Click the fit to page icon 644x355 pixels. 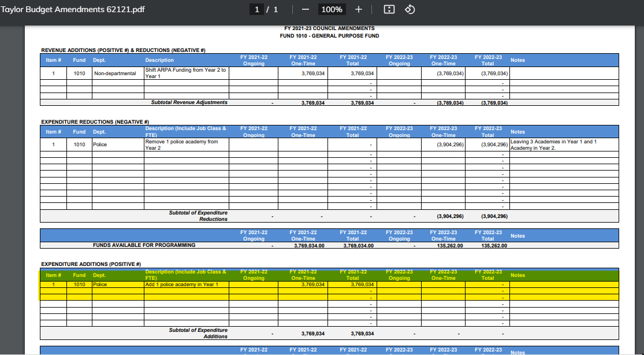(x=389, y=9)
